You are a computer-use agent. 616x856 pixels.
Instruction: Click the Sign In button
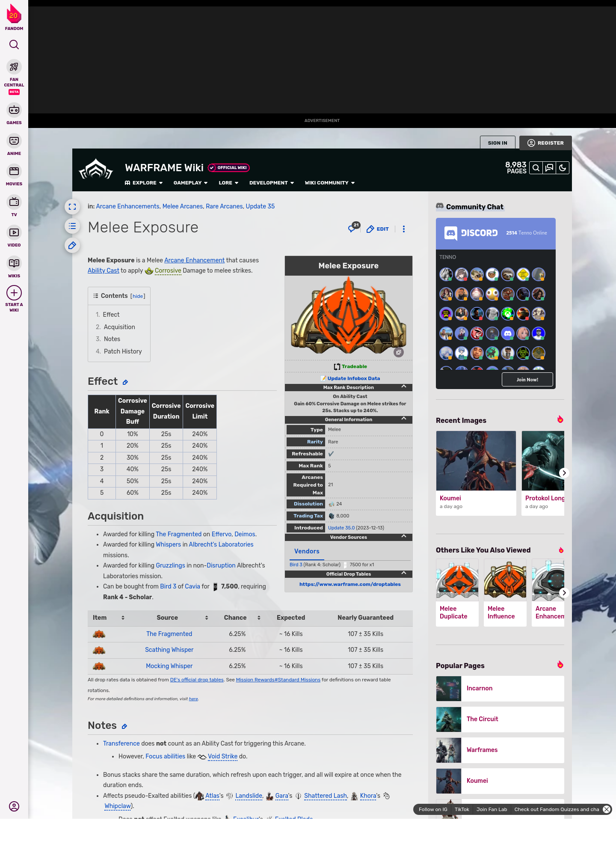[498, 143]
